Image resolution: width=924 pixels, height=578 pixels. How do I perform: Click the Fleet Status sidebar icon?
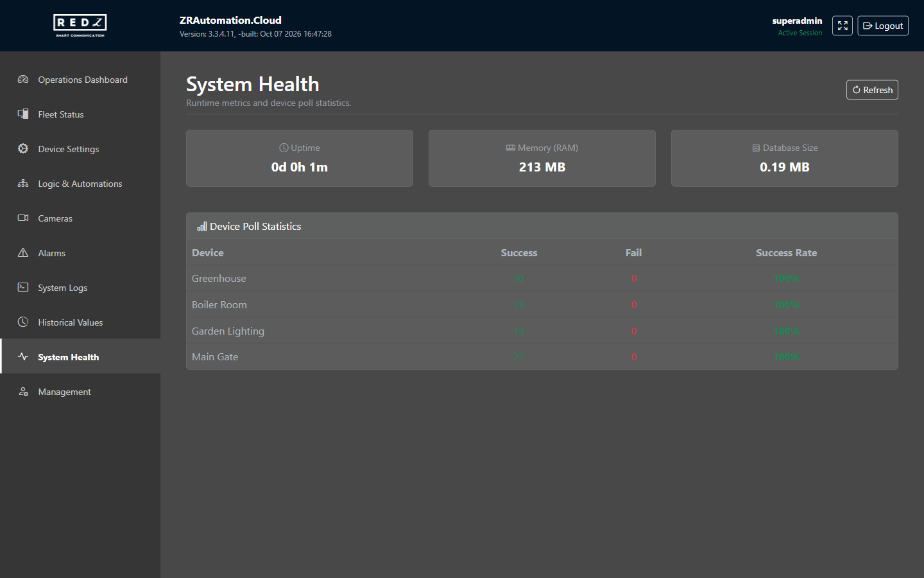click(x=23, y=114)
